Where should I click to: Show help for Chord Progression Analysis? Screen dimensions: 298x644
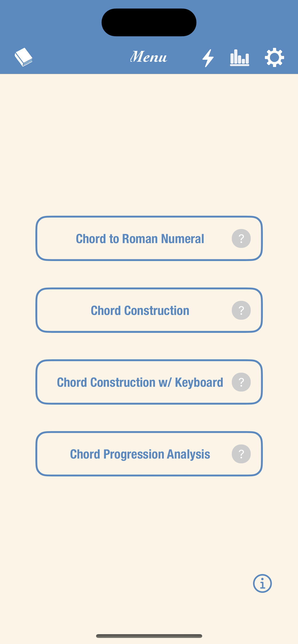tap(241, 454)
